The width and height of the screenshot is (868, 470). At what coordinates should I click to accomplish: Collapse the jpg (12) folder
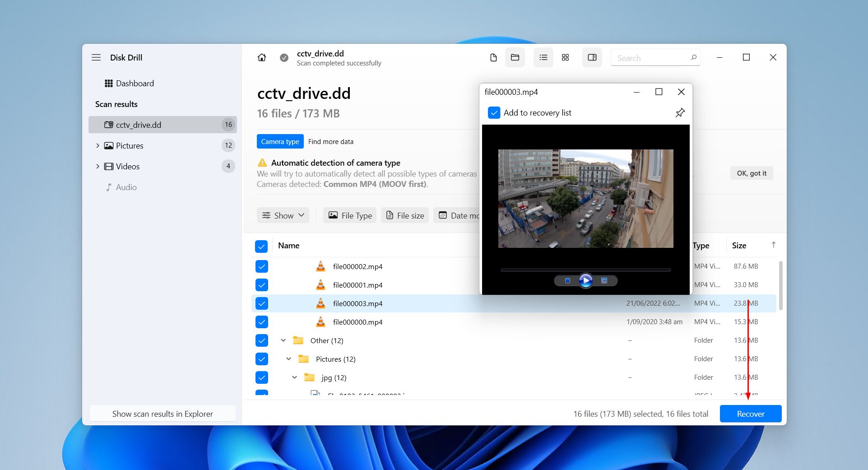(x=294, y=377)
